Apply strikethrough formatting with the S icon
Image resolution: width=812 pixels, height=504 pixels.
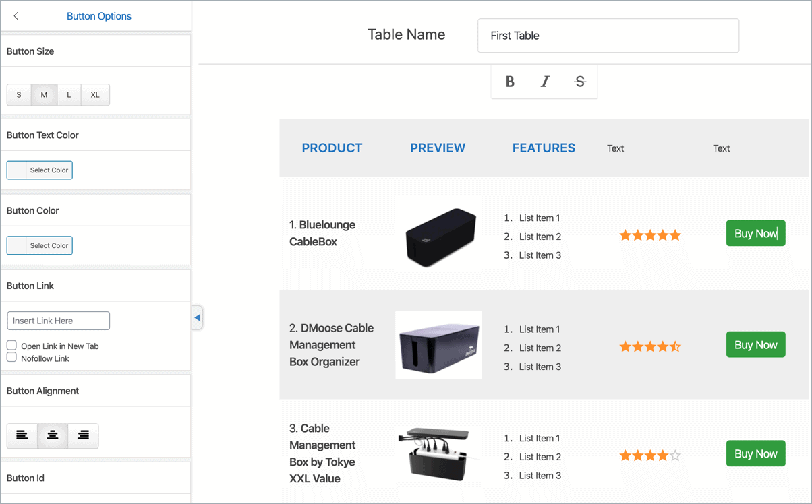[579, 81]
